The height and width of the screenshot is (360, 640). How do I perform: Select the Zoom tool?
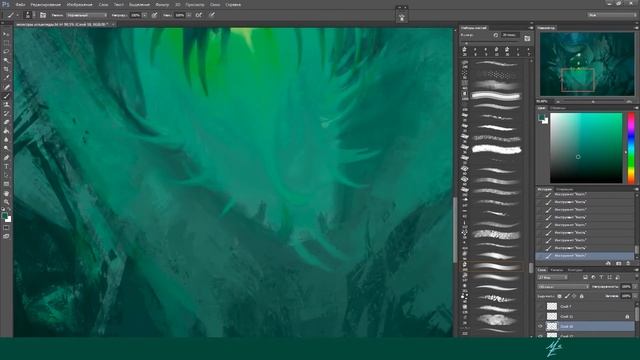coord(6,202)
